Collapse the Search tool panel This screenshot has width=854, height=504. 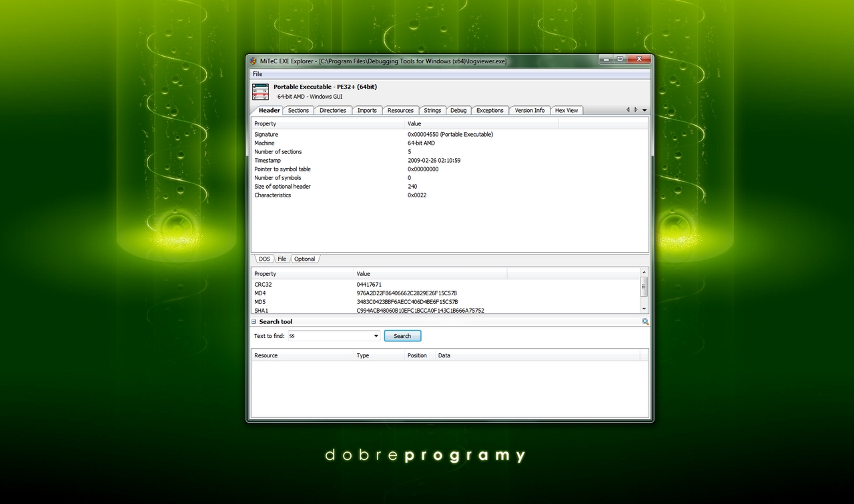254,322
